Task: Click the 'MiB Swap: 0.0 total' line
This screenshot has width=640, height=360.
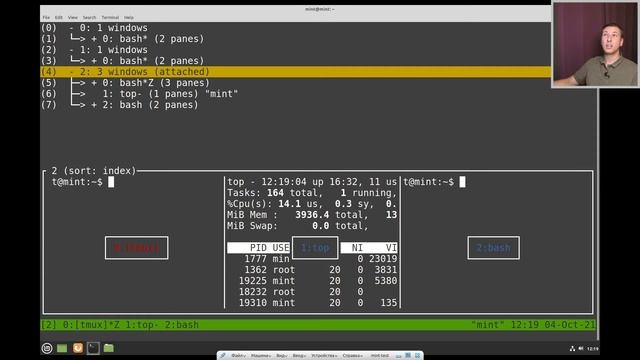Action: 298,226
